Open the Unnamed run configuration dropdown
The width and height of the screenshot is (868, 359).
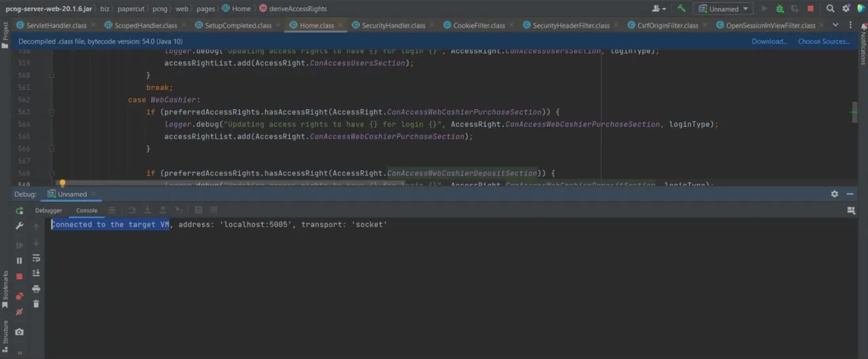723,9
